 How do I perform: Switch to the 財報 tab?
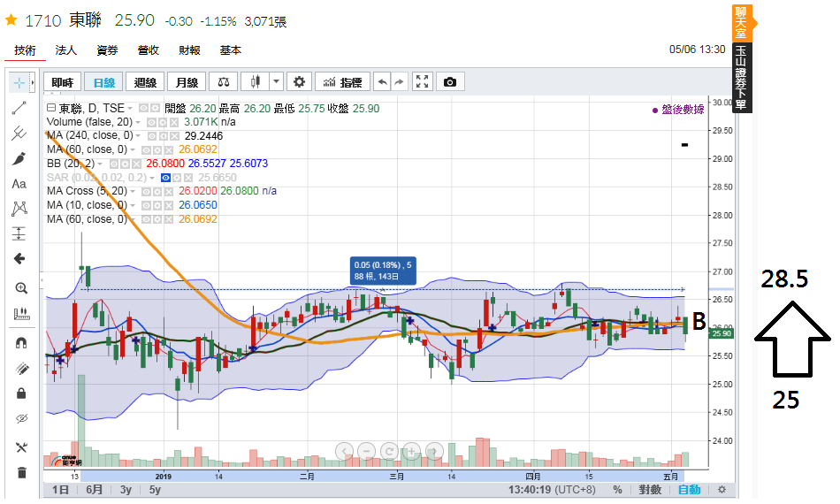click(x=189, y=50)
